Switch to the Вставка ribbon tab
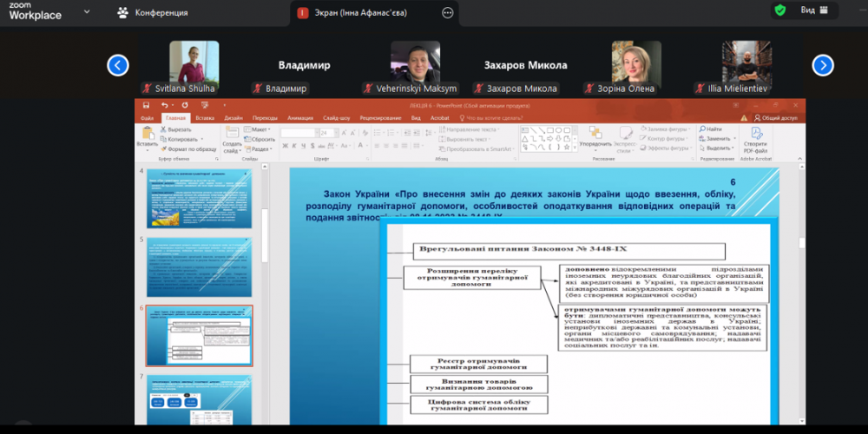This screenshot has height=434, width=868. point(205,117)
